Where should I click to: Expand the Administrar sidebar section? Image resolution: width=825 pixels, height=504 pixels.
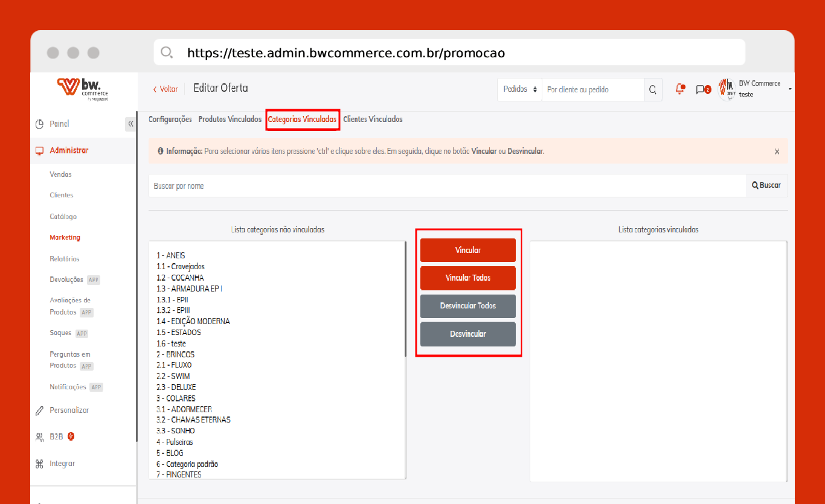(69, 150)
